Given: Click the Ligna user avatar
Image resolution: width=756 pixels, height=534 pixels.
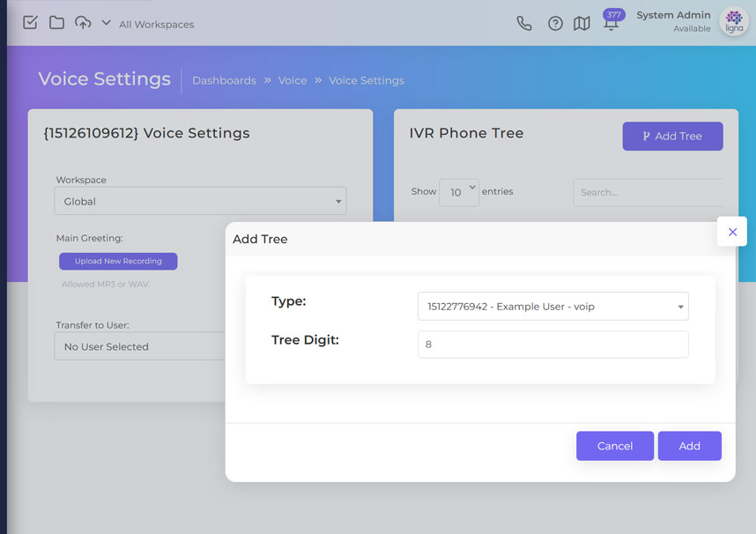Looking at the screenshot, I should click(x=734, y=21).
